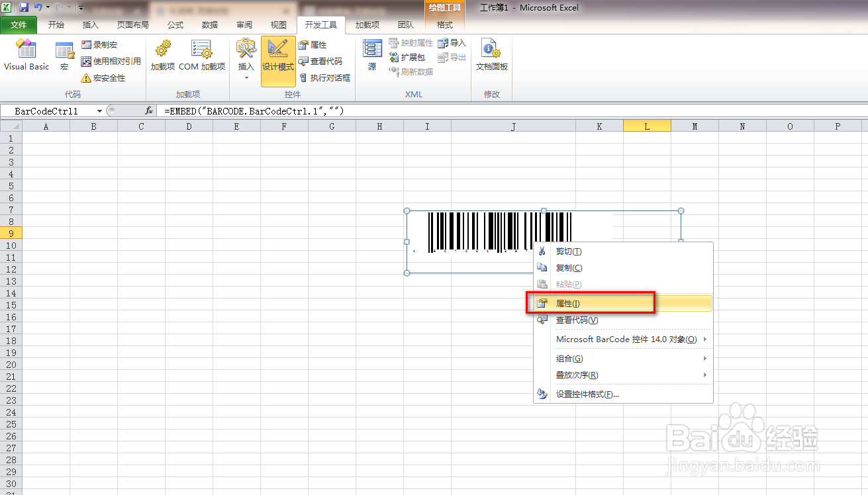This screenshot has width=868, height=495.
Task: Open the Macros list button
Action: 64,56
